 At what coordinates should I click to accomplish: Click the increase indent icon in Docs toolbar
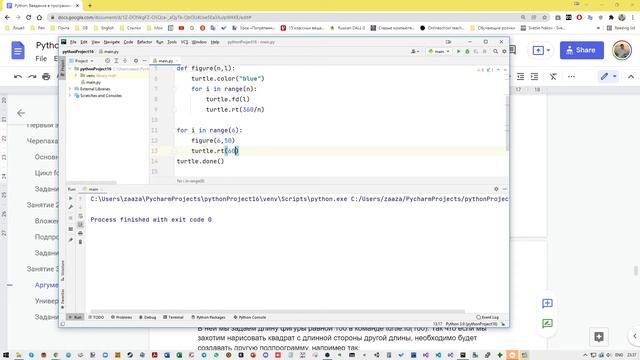tap(534, 76)
